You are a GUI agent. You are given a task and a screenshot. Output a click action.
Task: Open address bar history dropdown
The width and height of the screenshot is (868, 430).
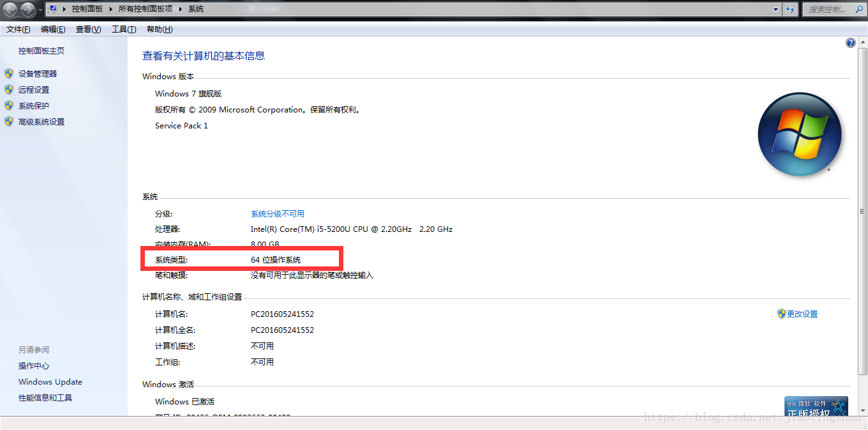click(x=776, y=10)
